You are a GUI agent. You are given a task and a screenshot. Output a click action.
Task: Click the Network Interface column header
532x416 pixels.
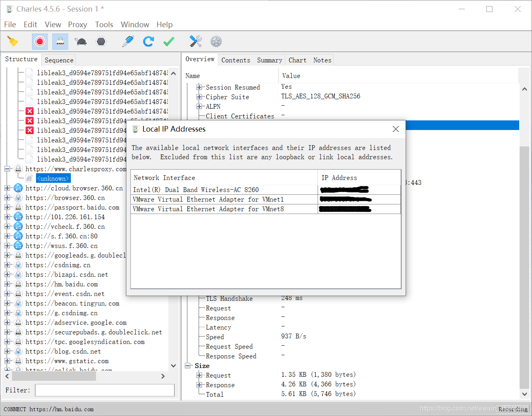click(x=224, y=178)
